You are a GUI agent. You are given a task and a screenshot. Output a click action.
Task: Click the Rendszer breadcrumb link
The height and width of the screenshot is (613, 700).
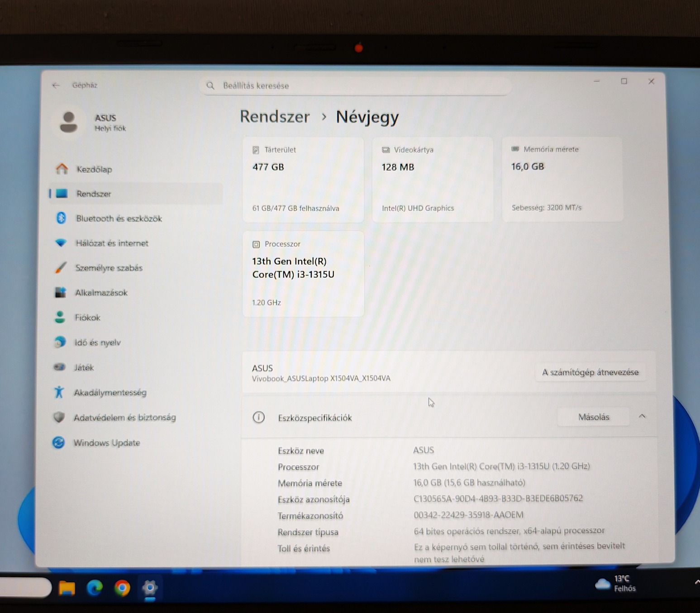[x=275, y=116]
